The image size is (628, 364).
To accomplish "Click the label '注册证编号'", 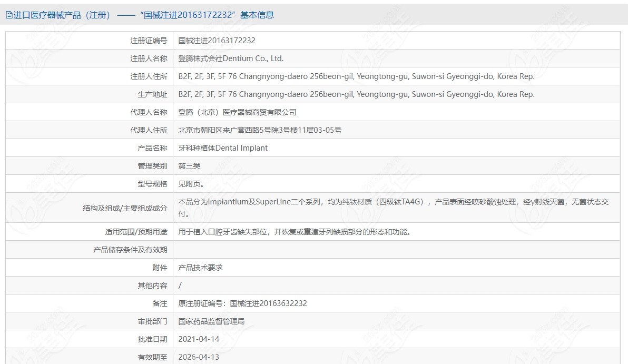I will pyautogui.click(x=149, y=41).
